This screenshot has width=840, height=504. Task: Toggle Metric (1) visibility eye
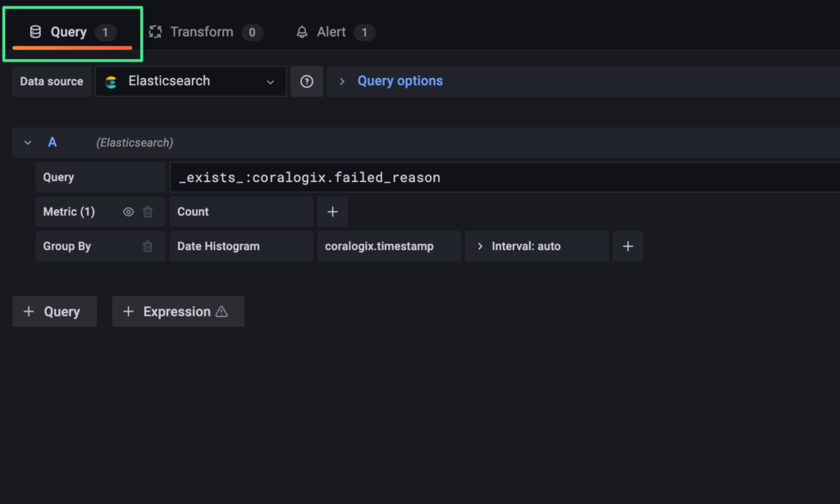pyautogui.click(x=128, y=212)
